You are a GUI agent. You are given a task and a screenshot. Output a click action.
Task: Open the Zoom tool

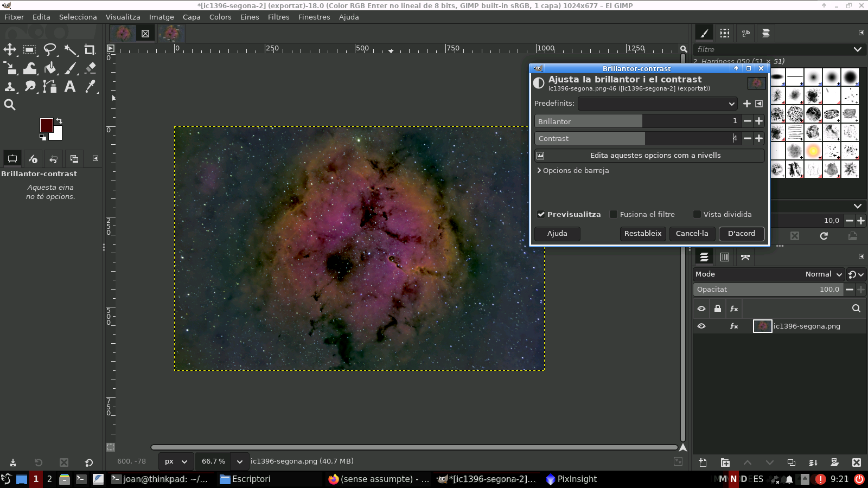click(10, 105)
